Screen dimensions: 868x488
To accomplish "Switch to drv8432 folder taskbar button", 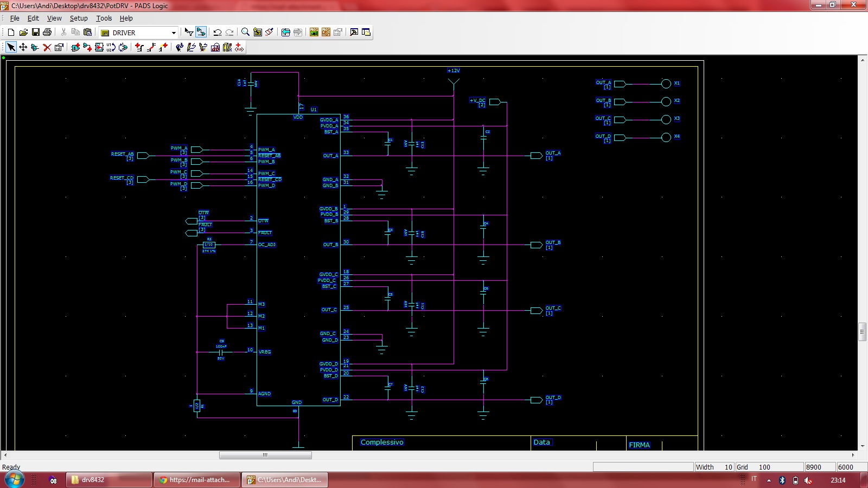I will point(108,480).
